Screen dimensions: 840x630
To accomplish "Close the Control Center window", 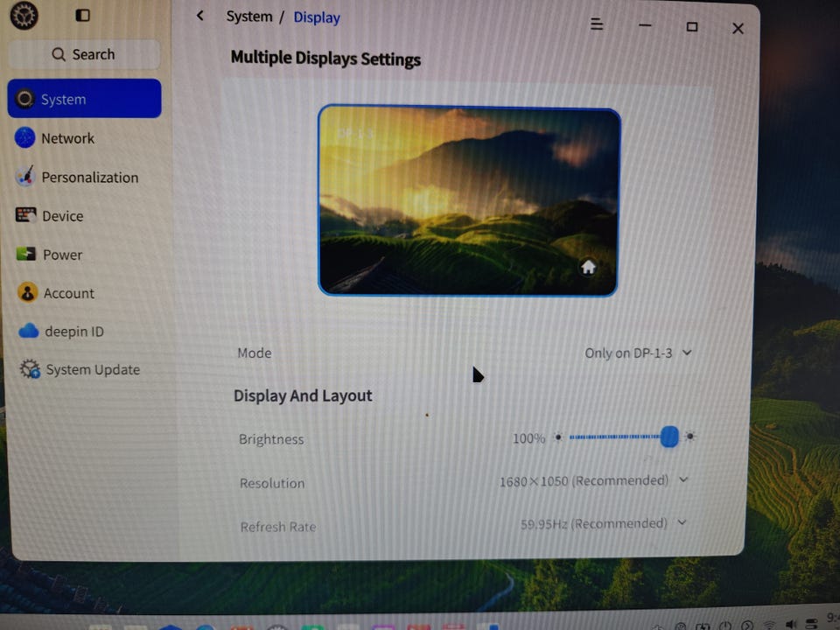I will tap(738, 28).
